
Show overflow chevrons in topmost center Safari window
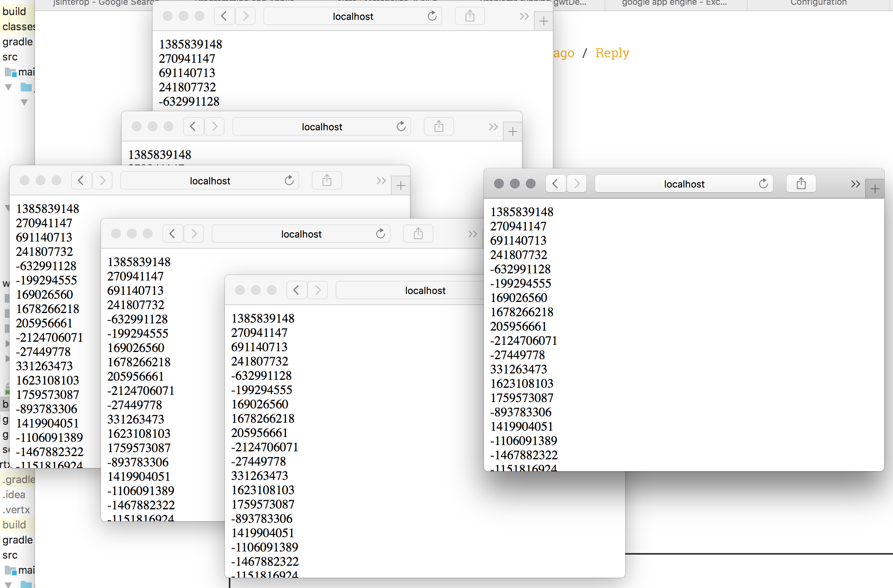click(524, 16)
